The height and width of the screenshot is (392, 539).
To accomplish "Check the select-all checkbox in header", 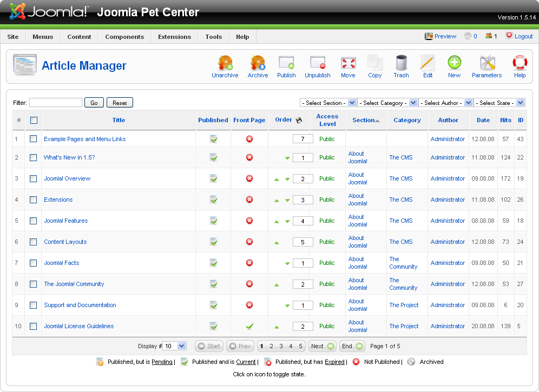I will pyautogui.click(x=34, y=120).
